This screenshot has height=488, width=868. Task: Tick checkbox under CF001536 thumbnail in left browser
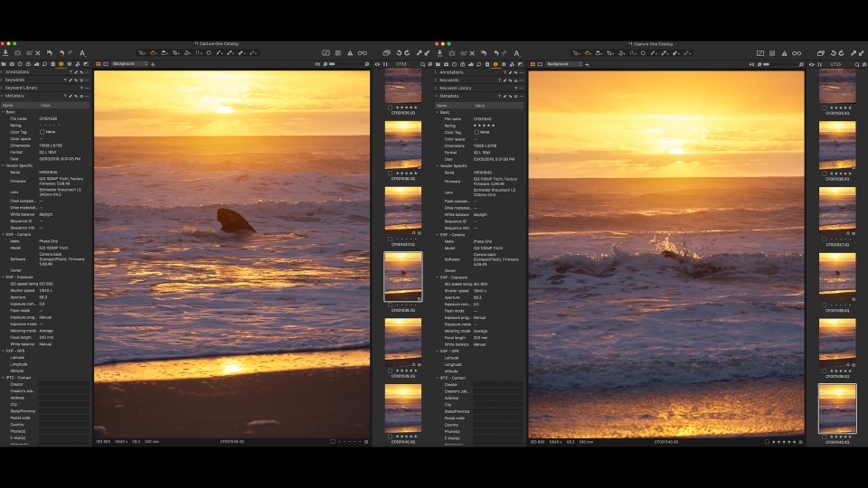point(391,174)
